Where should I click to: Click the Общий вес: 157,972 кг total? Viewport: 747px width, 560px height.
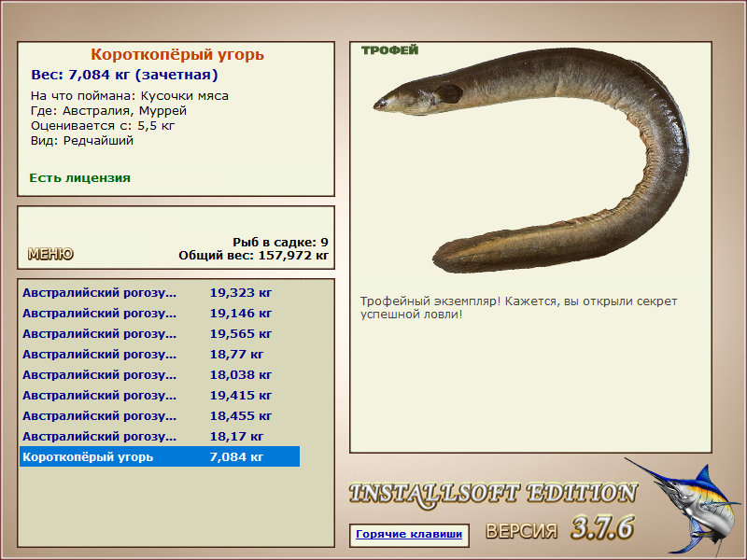(253, 256)
